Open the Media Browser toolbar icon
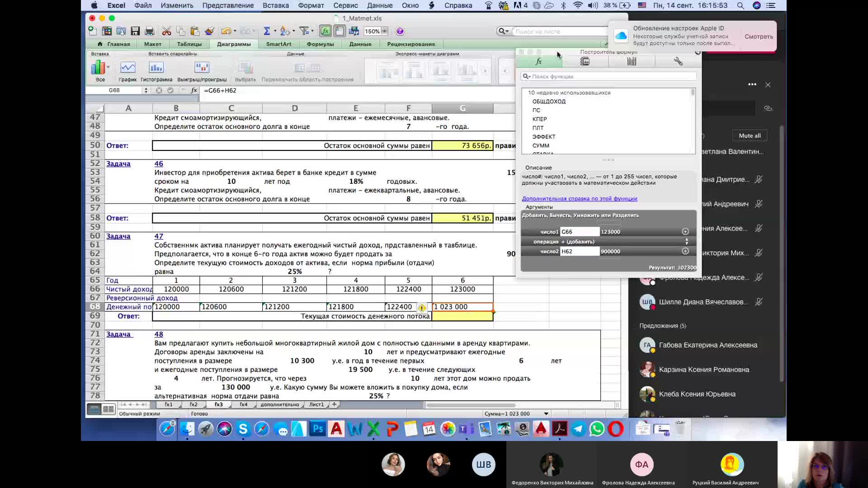The image size is (868, 488). tap(354, 31)
